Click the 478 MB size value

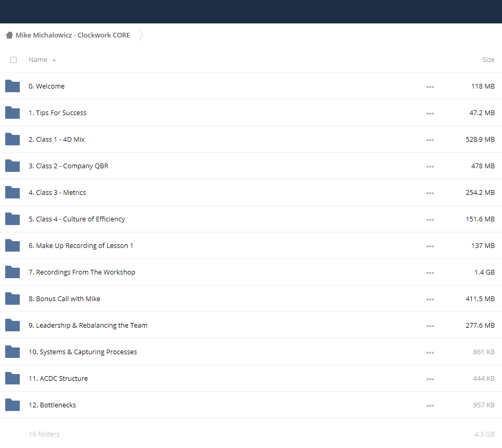pyautogui.click(x=483, y=166)
